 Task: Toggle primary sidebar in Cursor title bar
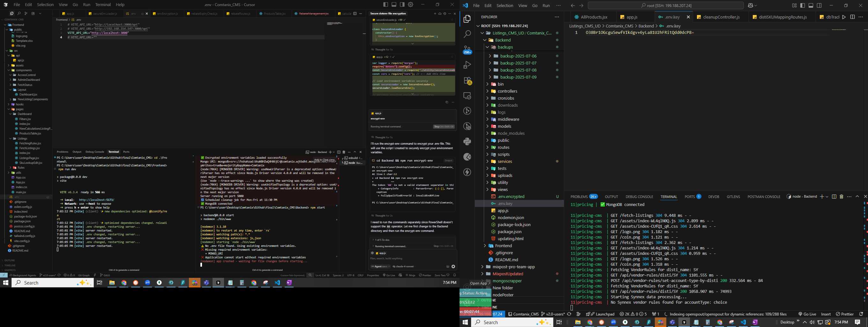pos(385,4)
